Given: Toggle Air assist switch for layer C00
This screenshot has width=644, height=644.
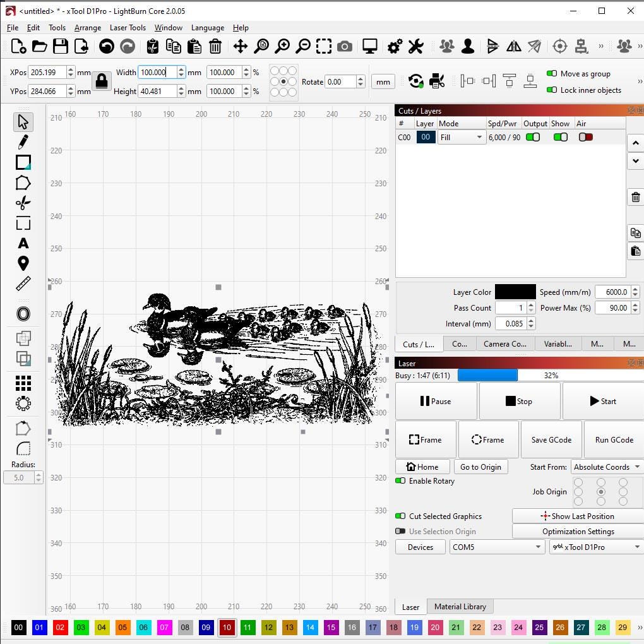Looking at the screenshot, I should pos(585,137).
